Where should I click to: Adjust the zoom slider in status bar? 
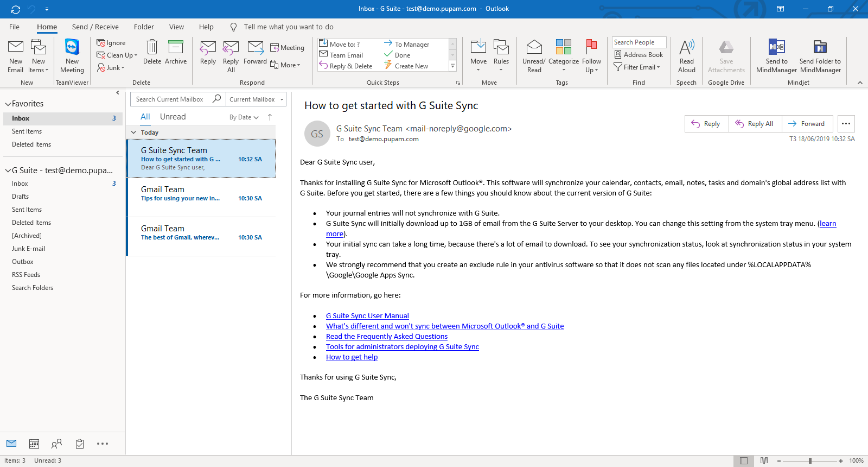(810, 460)
